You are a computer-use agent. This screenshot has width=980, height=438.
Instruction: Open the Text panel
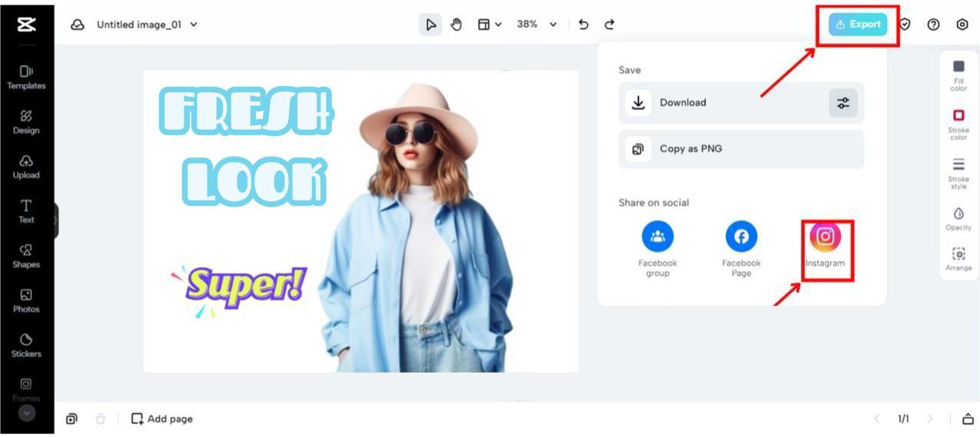tap(26, 211)
